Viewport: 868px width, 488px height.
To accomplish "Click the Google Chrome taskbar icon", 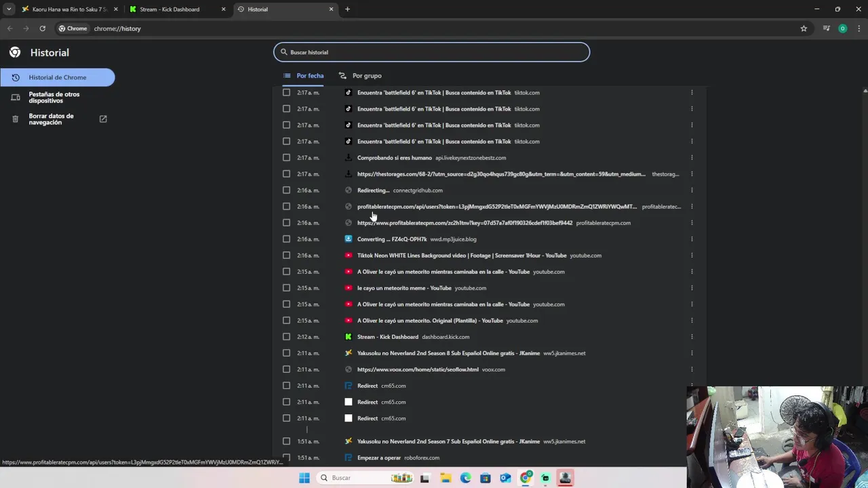I will click(526, 478).
